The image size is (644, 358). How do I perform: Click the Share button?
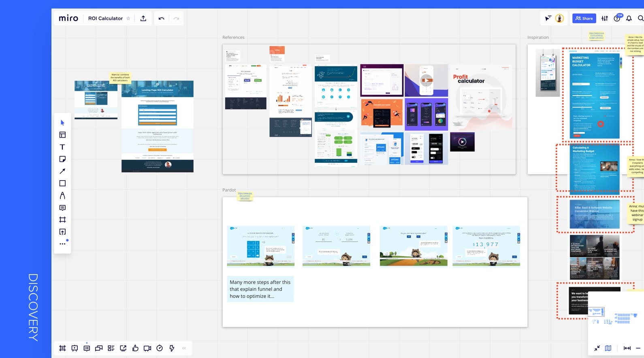(x=584, y=18)
